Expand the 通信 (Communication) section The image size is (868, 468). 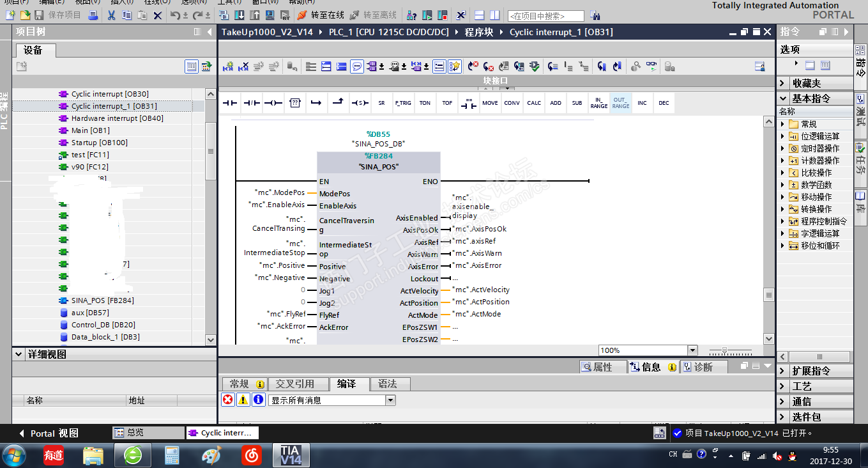point(783,402)
